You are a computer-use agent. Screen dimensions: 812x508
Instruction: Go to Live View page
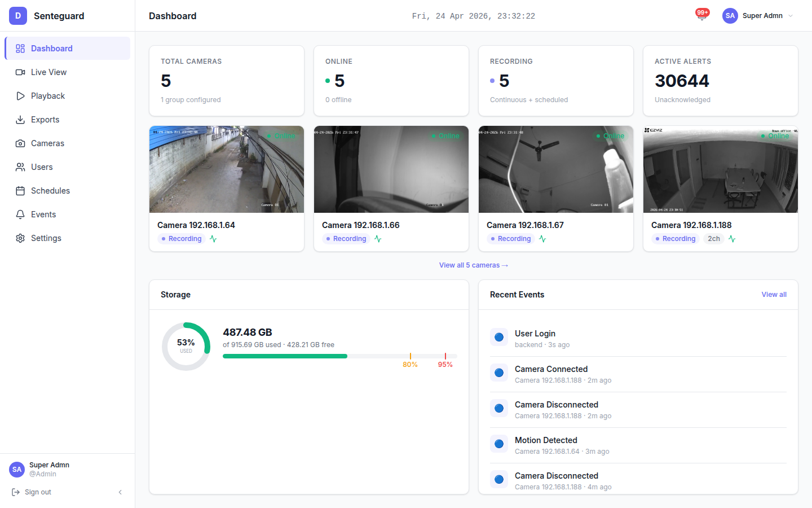[x=68, y=72]
